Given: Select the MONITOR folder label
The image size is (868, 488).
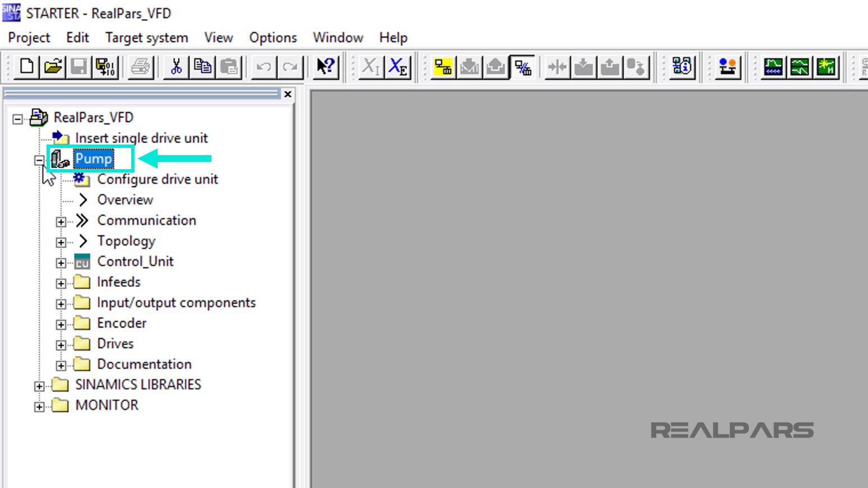Looking at the screenshot, I should pyautogui.click(x=107, y=405).
